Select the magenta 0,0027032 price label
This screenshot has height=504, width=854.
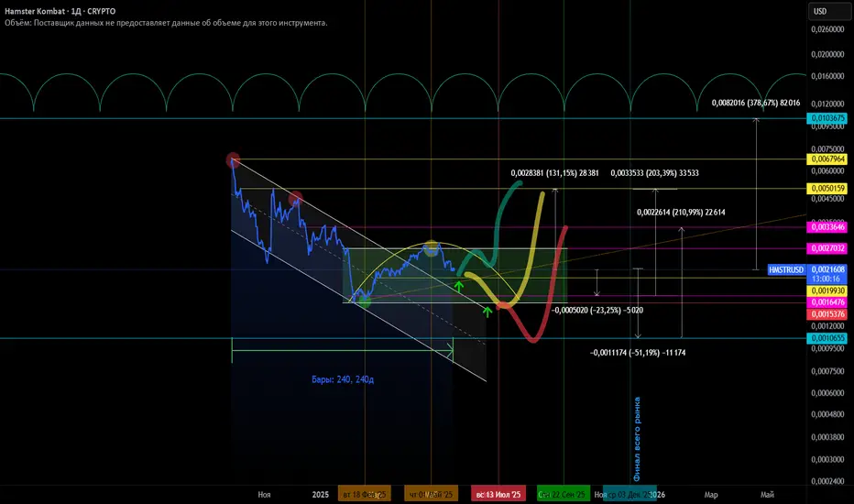tap(827, 248)
